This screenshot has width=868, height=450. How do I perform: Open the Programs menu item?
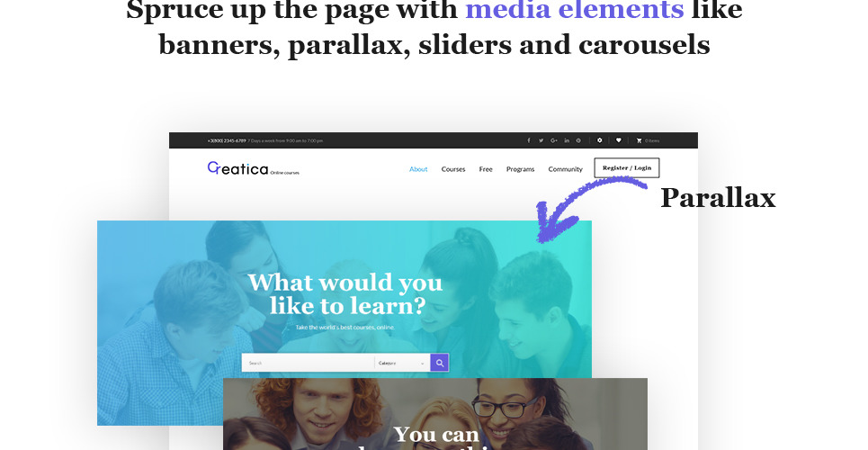click(x=521, y=169)
